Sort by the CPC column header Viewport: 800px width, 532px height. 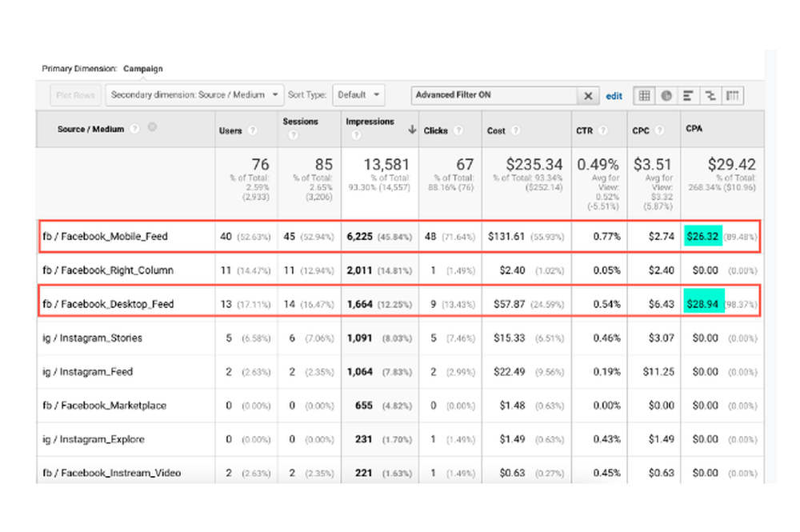click(641, 130)
